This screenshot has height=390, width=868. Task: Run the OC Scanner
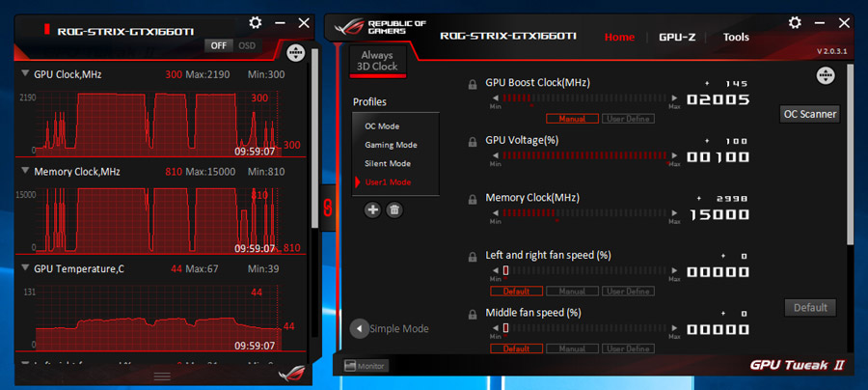809,114
